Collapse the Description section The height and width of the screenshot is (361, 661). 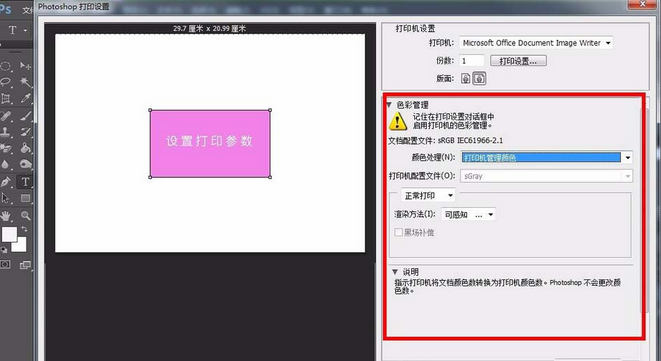pyautogui.click(x=395, y=272)
